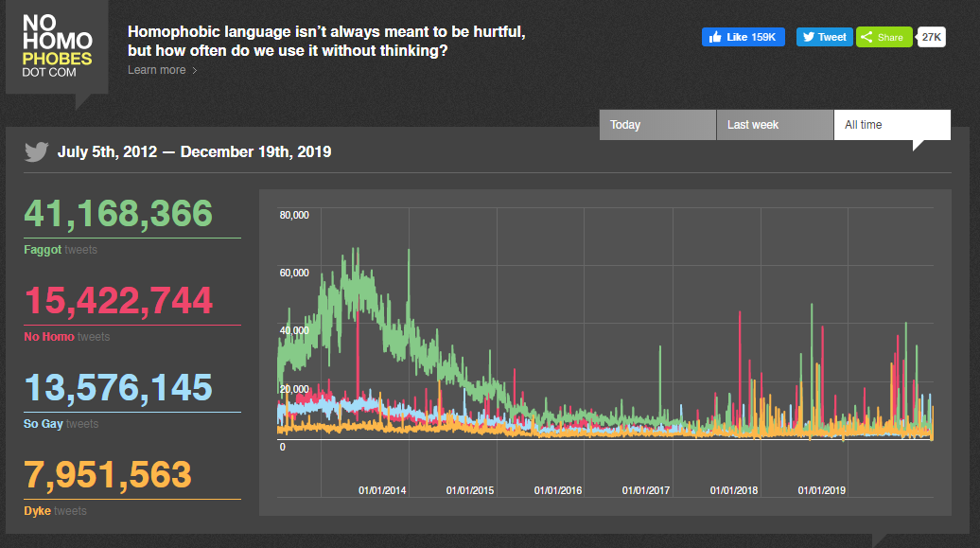This screenshot has width=980, height=548.
Task: Switch to the Last week tab
Action: [775, 125]
